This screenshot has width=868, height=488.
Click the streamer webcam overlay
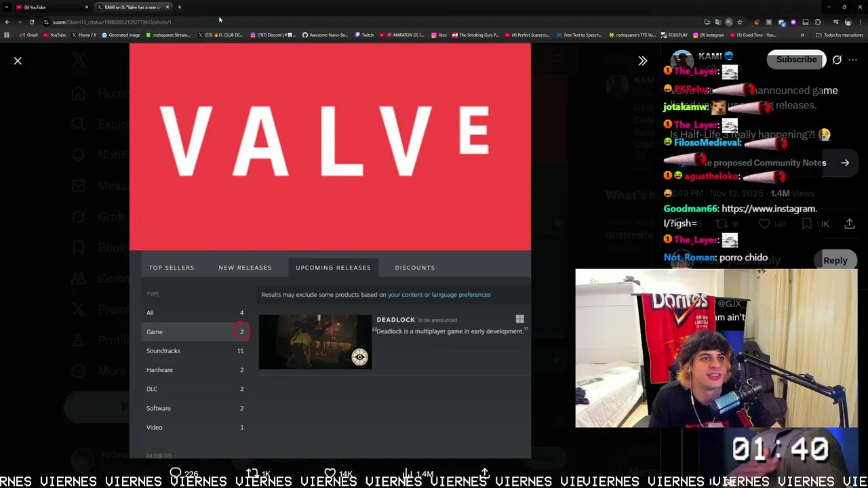(716, 348)
